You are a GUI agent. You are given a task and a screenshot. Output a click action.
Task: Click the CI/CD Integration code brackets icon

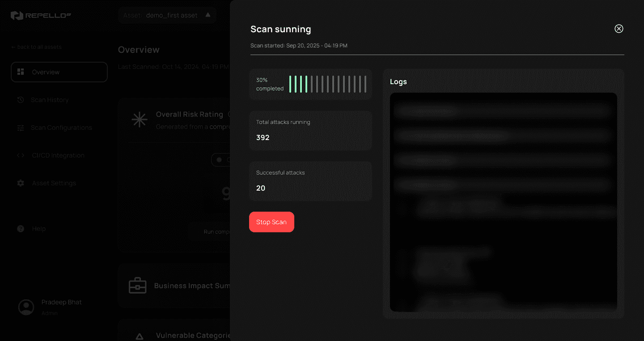coord(21,155)
